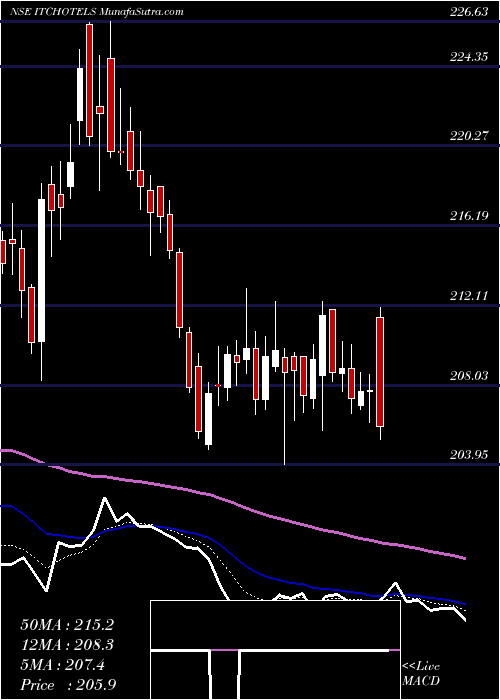Select the 12MA : 208.3 reading
The width and height of the screenshot is (500, 700).
(x=67, y=645)
